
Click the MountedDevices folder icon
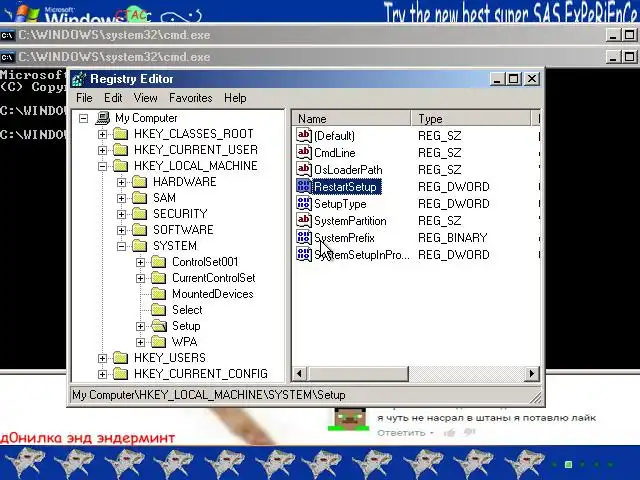point(158,294)
